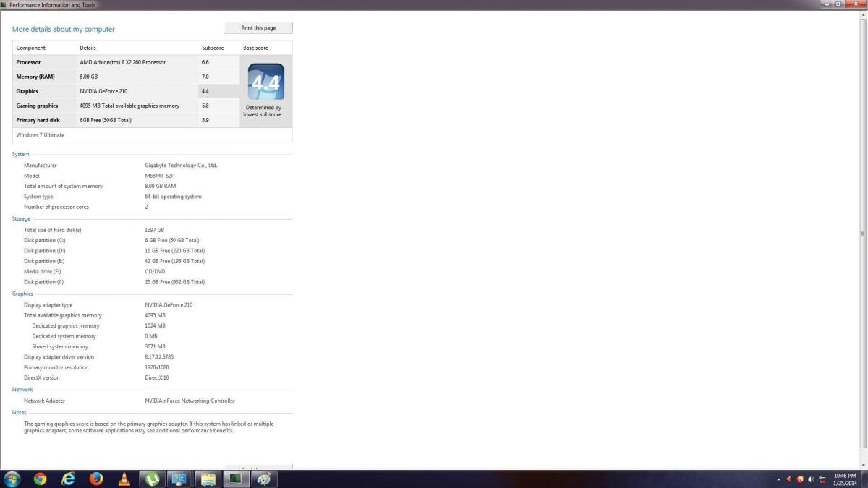This screenshot has width=868, height=488.
Task: Click the 1024 MB dedicated graphics memory value
Action: click(155, 325)
